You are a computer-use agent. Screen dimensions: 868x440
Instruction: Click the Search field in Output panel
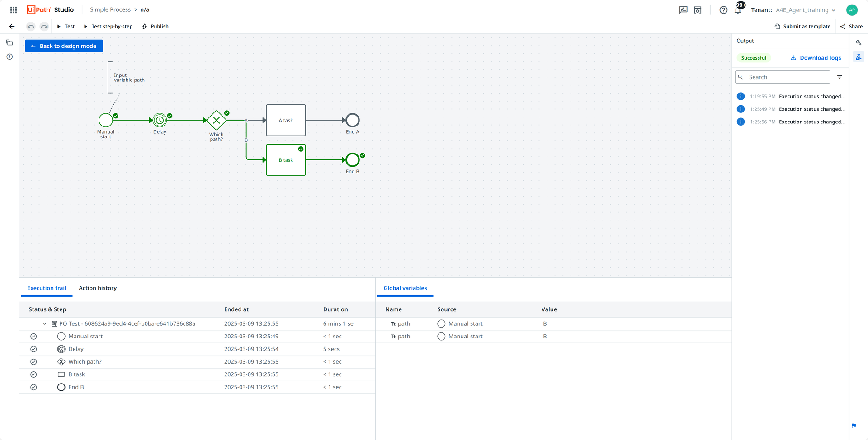coord(783,77)
